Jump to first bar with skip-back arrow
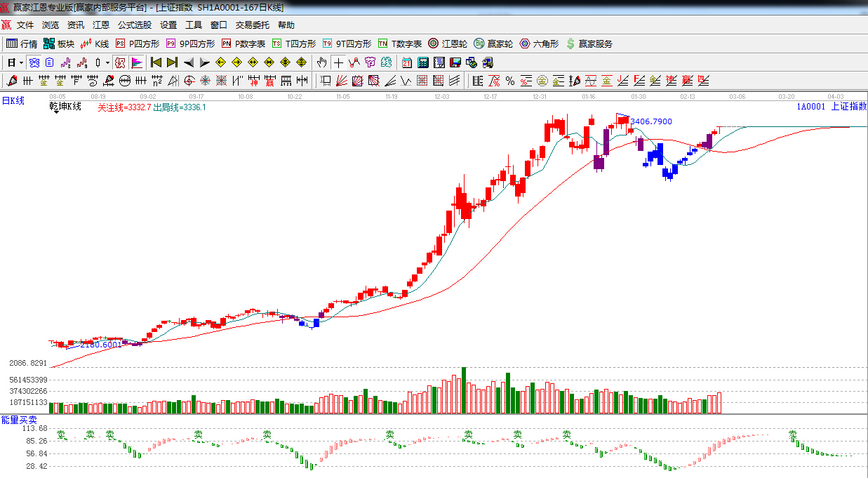The image size is (868, 478). (156, 62)
